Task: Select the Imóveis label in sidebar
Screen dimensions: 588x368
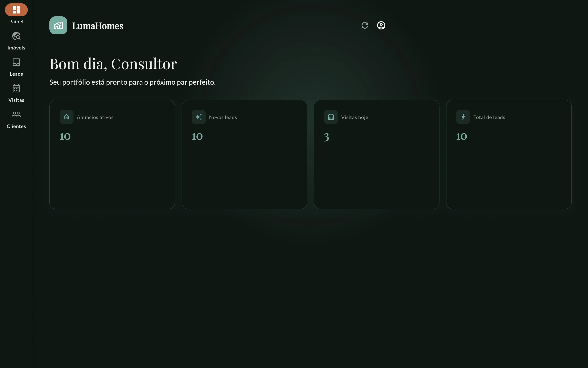Action: coord(16,48)
